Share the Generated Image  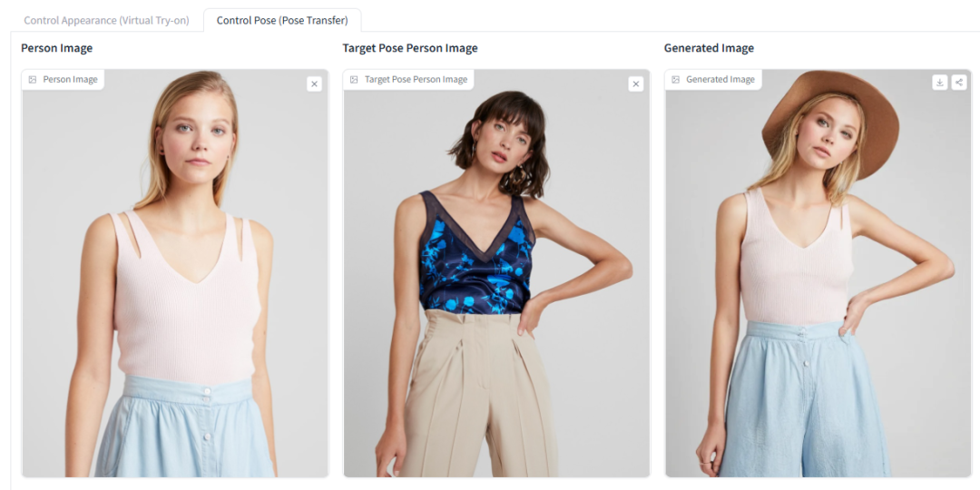[958, 83]
